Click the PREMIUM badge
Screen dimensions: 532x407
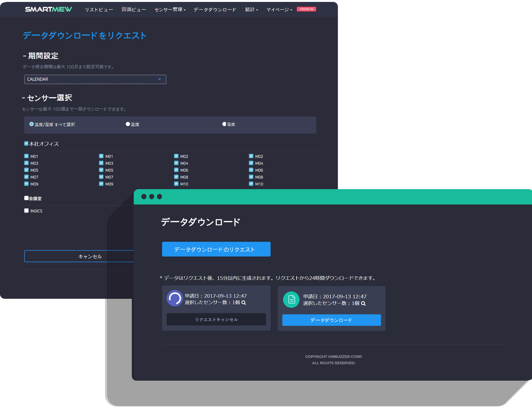[306, 9]
